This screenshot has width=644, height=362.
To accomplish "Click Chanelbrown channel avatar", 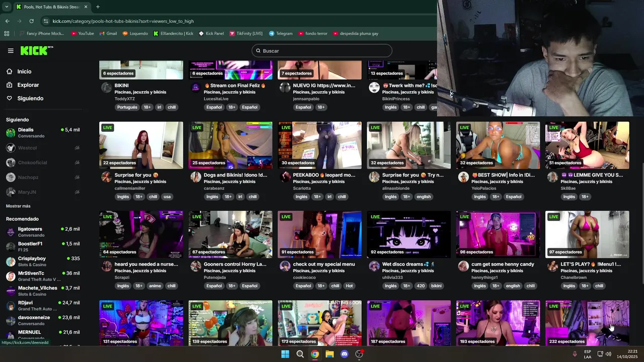I will coord(552,266).
